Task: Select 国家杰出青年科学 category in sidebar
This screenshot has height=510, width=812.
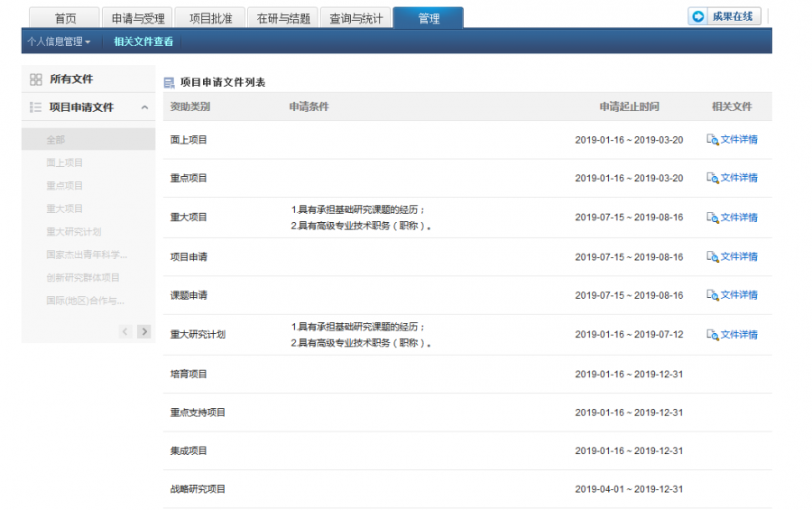Action: click(x=87, y=255)
